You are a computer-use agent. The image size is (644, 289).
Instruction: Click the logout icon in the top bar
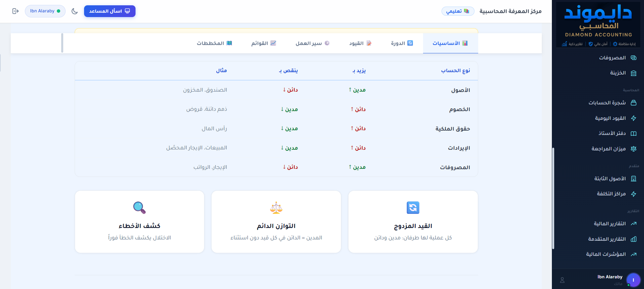coord(15,11)
